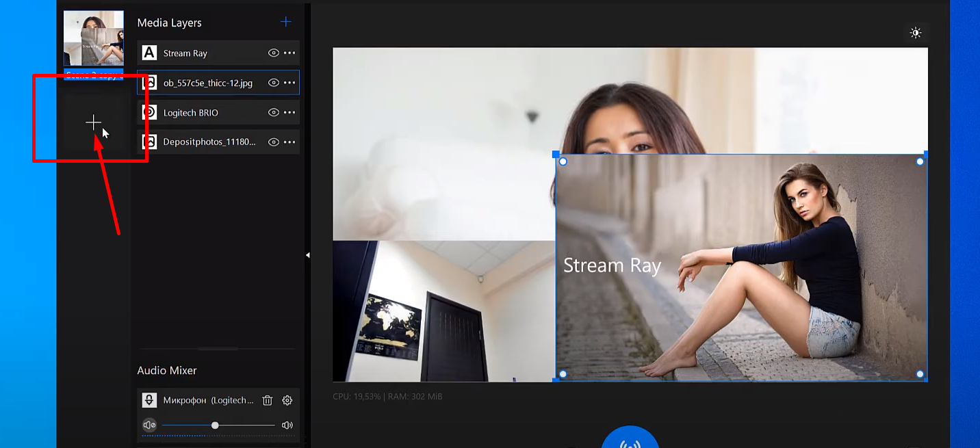Click the Go Live broadcast button
980x448 pixels.
(630, 441)
